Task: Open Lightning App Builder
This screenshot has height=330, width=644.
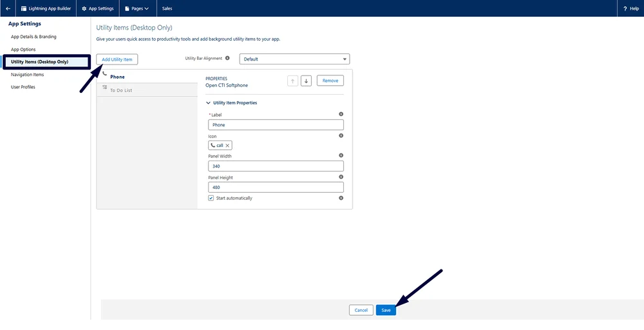Action: click(x=46, y=8)
